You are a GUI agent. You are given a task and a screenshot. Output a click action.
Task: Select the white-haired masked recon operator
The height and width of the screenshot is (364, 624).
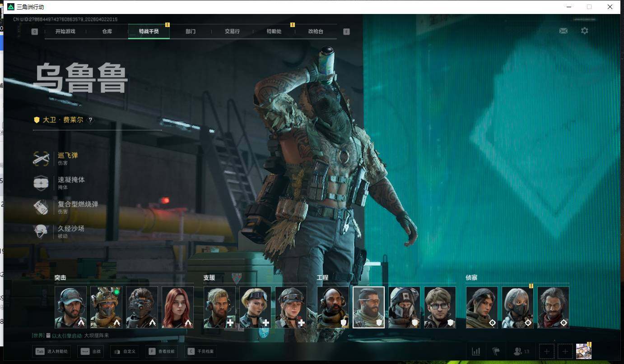[x=517, y=307]
